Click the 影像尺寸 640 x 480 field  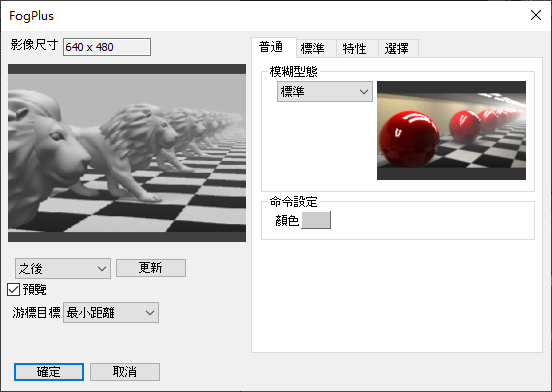pos(107,47)
